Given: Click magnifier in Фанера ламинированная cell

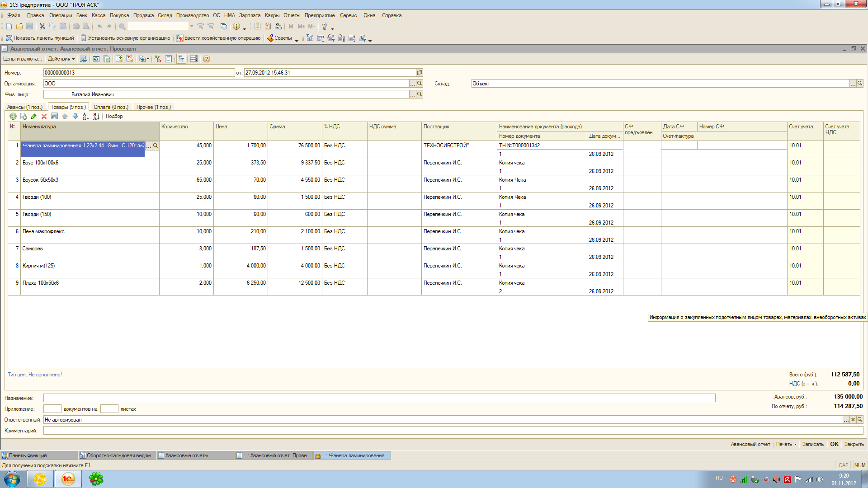Looking at the screenshot, I should [156, 146].
